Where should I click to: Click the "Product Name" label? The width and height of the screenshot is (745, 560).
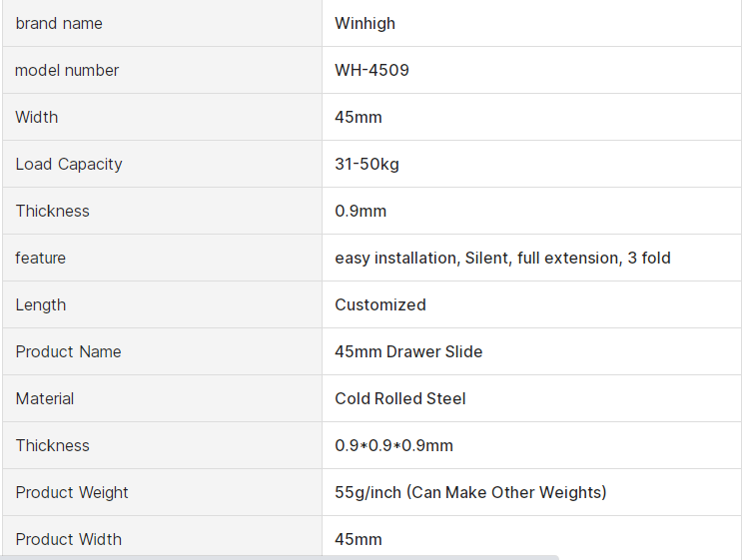(x=69, y=351)
